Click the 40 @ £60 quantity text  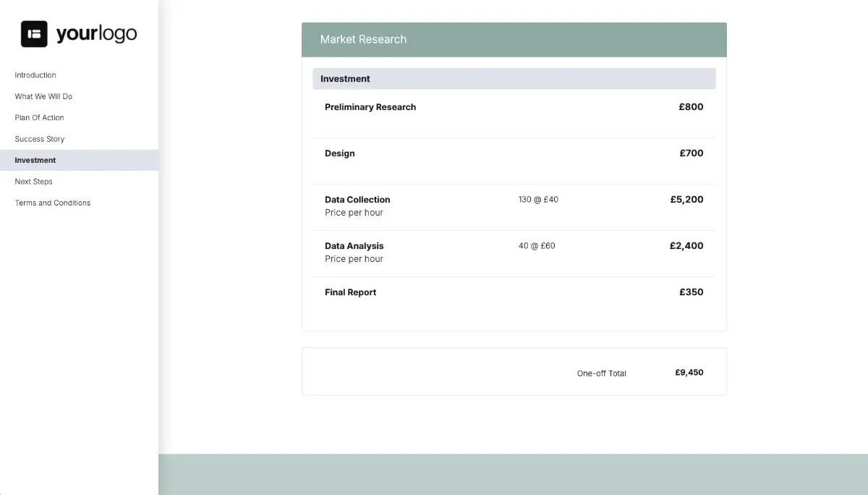537,245
